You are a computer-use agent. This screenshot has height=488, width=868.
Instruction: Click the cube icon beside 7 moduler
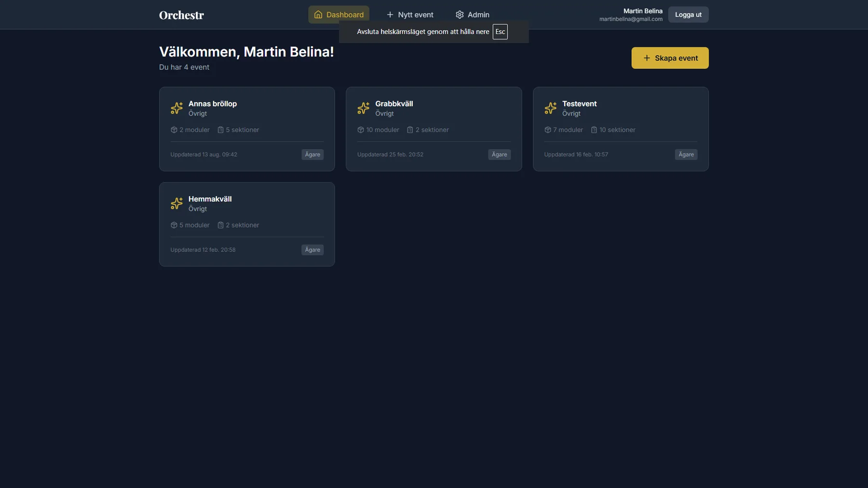coord(548,130)
